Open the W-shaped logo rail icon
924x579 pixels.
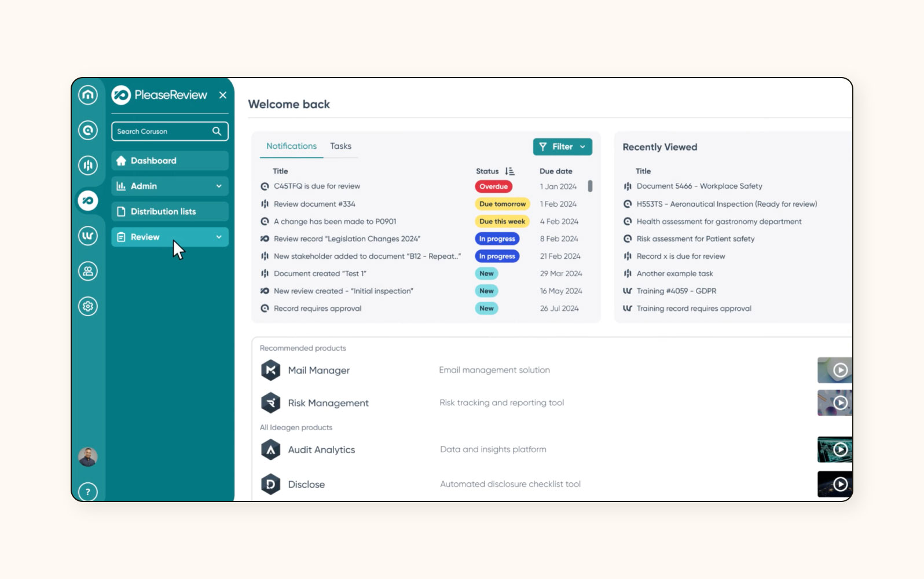point(88,236)
